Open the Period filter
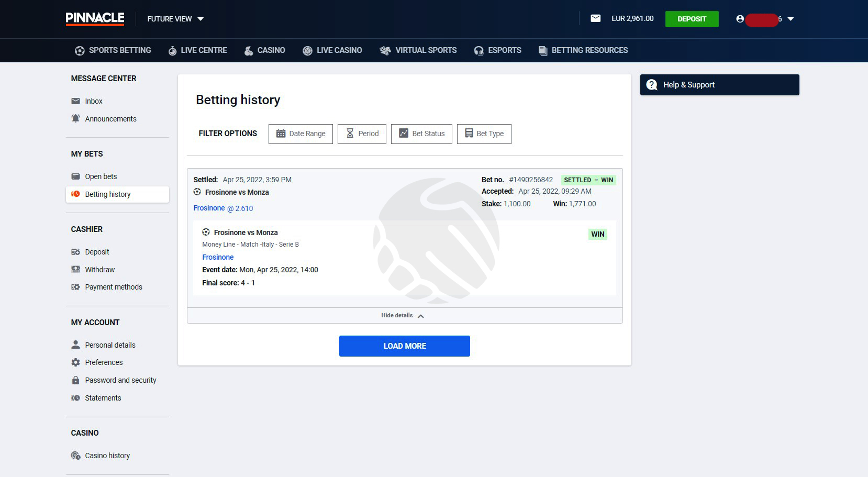Viewport: 868px width, 477px height. point(362,134)
